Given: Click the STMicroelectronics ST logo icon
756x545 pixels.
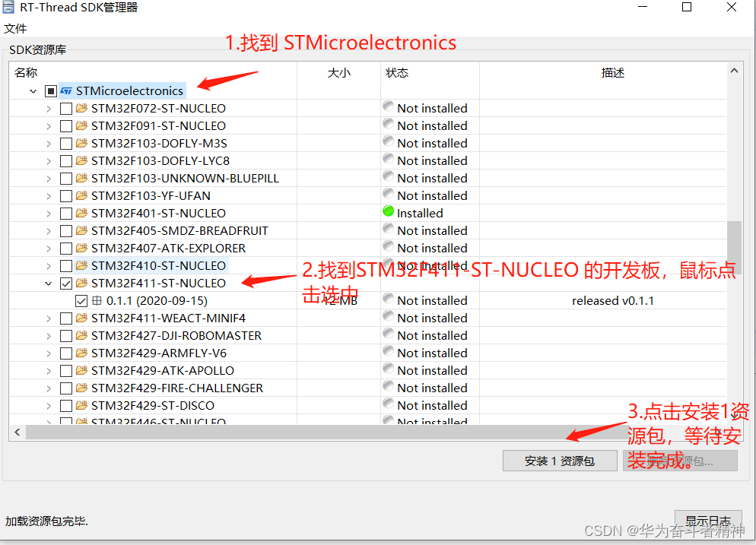Looking at the screenshot, I should tap(66, 91).
